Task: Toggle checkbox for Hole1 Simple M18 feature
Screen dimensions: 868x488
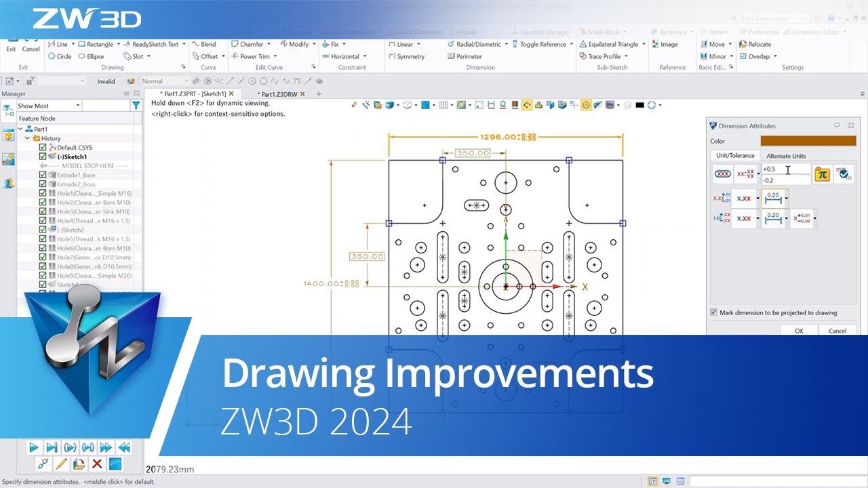Action: [43, 193]
